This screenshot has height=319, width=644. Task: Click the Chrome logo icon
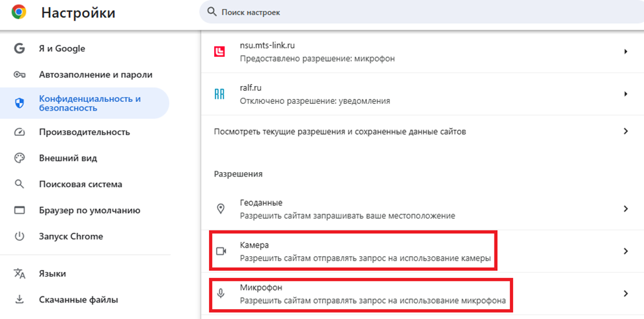[x=19, y=12]
